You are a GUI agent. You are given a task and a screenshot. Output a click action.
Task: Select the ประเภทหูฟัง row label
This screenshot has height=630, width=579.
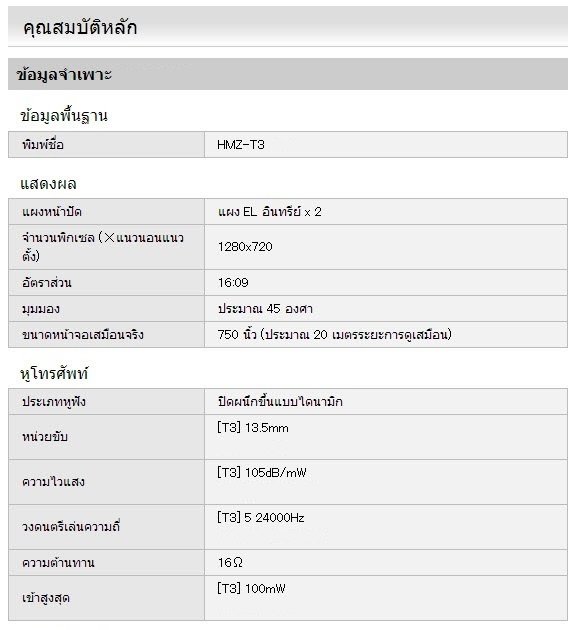[x=54, y=401]
